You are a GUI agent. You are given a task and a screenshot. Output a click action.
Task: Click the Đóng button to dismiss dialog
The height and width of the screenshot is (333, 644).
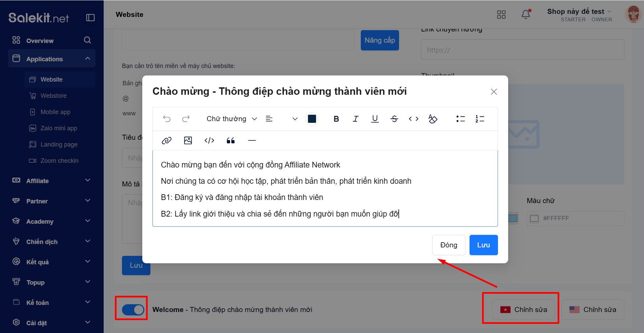[449, 245]
